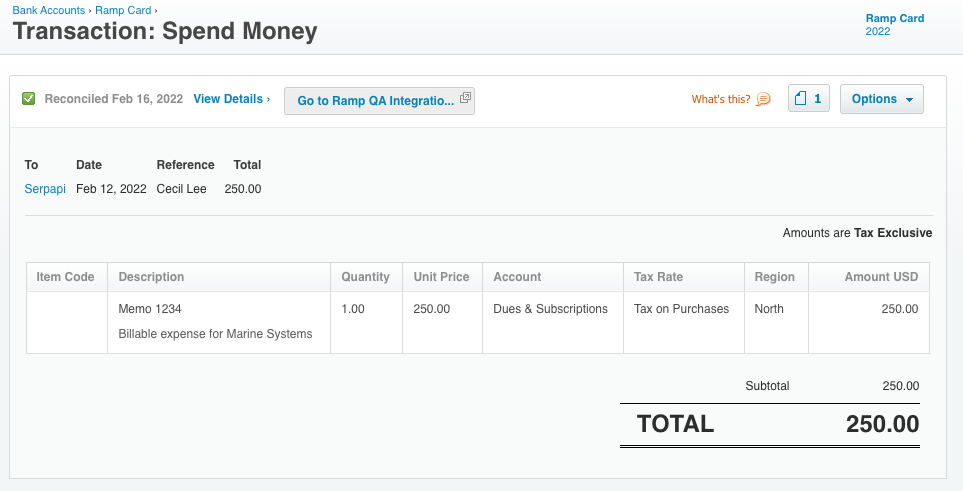Click the subtotal value 250.00
This screenshot has height=491, width=963.
[x=901, y=386]
